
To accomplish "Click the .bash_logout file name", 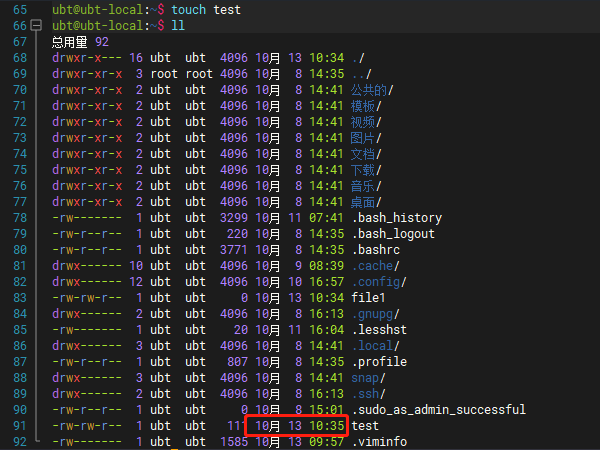I will pyautogui.click(x=393, y=234).
